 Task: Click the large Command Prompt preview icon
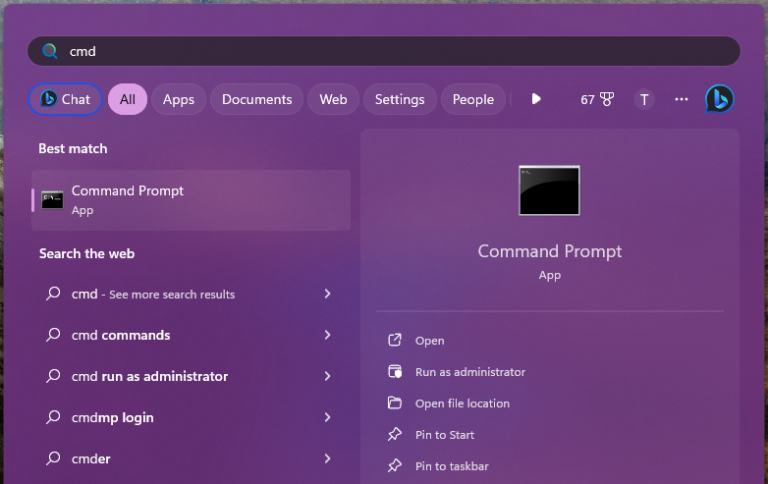coord(549,191)
